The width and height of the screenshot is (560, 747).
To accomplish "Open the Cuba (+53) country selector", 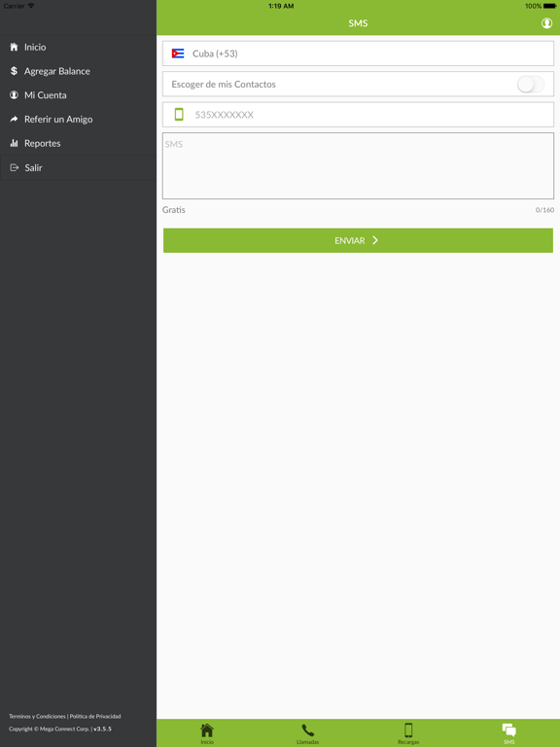I will 358,53.
